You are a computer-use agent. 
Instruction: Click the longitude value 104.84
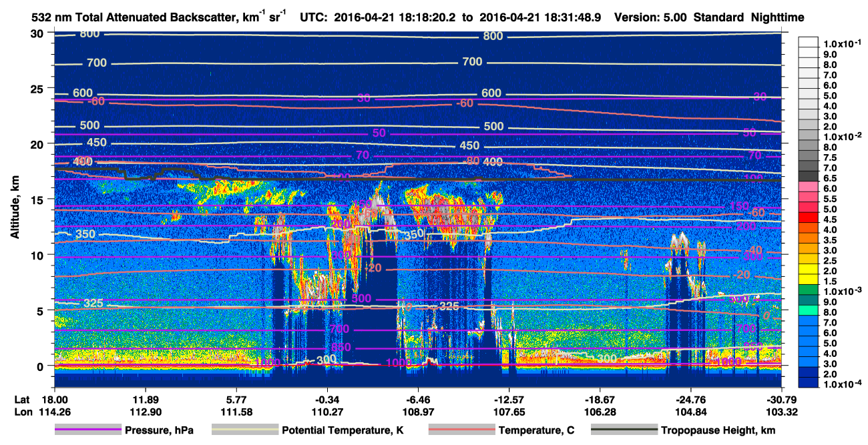coord(691,412)
